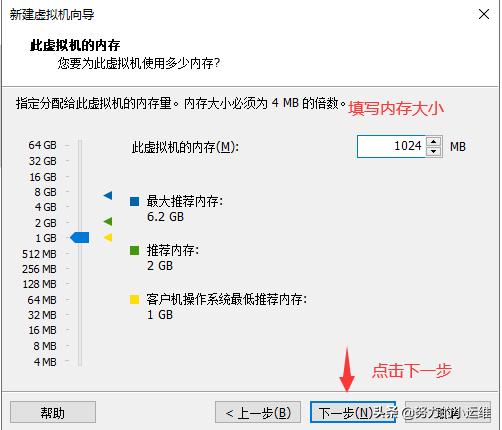502x430 pixels.
Task: Click the 16 GB scale label
Action: click(43, 177)
